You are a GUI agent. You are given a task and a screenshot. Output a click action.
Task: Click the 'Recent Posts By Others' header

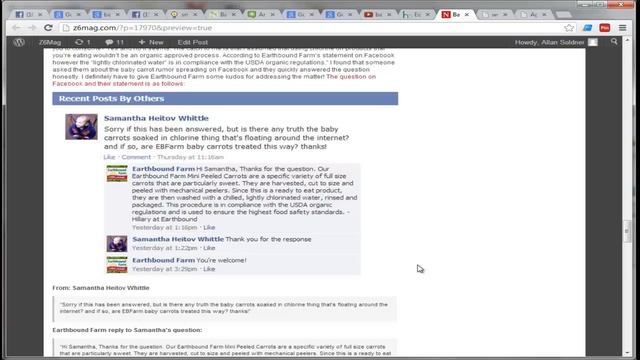(225, 98)
